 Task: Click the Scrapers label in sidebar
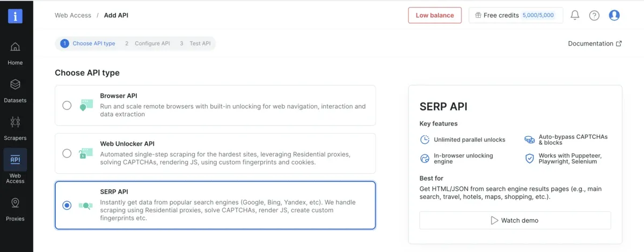15,138
